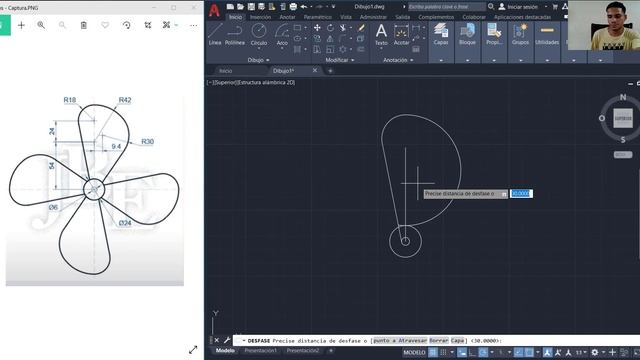This screenshot has width=640, height=360.
Task: Select the Desplazar (Move) tool
Action: click(317, 28)
